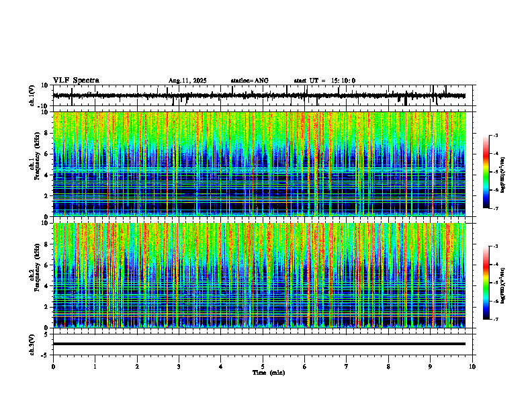Click the 'ch.1(V)' waveform axis label
Screen dimensions: 532x411
32,95
